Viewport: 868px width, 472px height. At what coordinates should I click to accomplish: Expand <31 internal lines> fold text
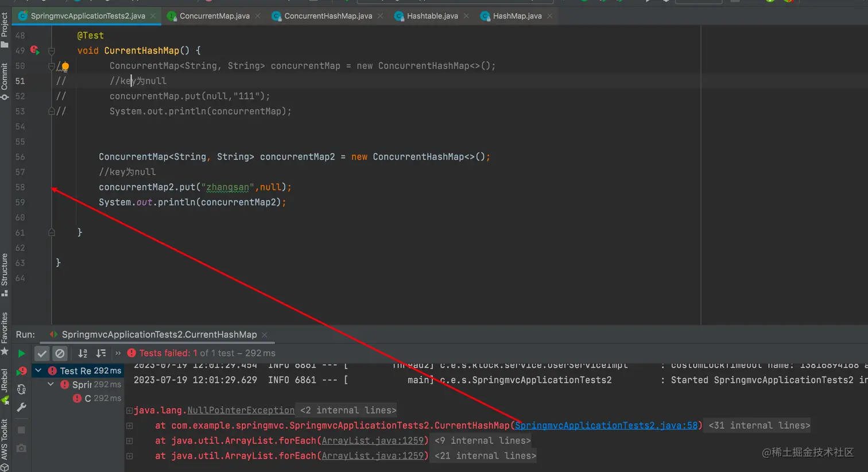point(759,425)
